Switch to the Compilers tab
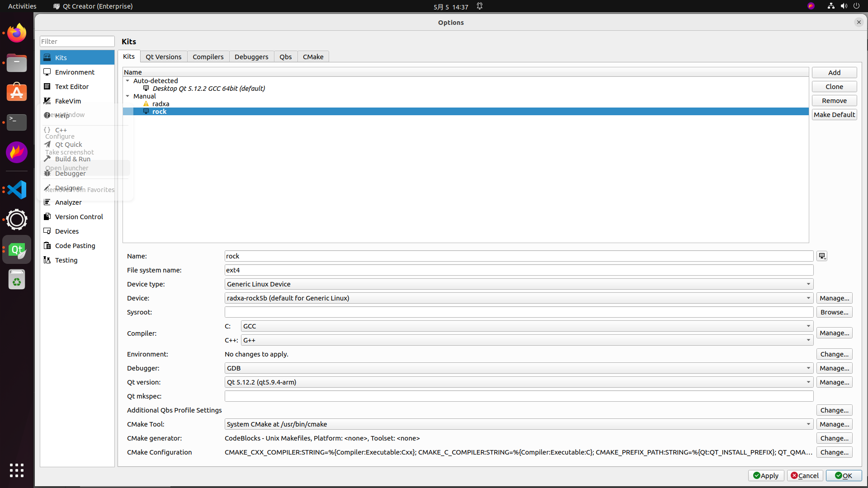Viewport: 868px width, 488px height. coord(208,57)
